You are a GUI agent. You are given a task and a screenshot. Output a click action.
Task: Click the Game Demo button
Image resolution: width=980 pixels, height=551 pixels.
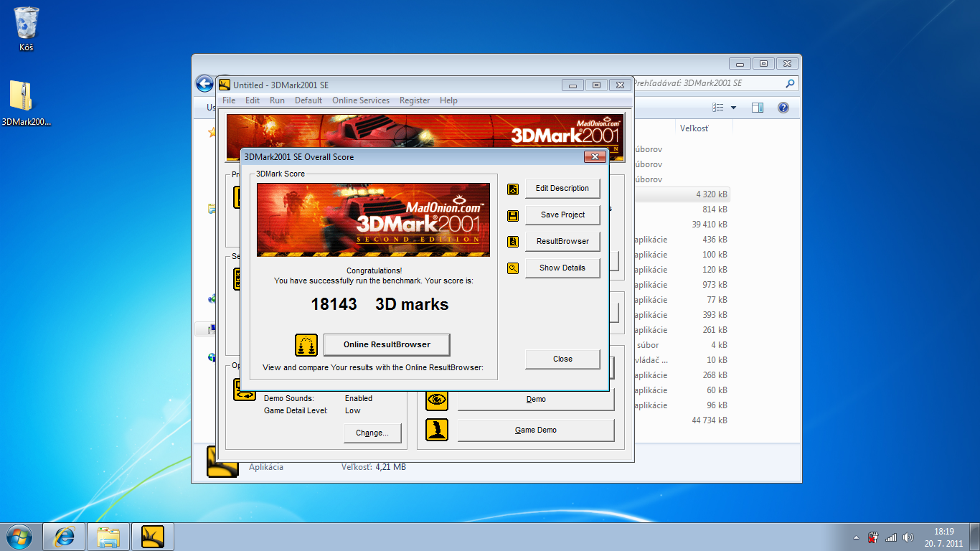pos(536,430)
